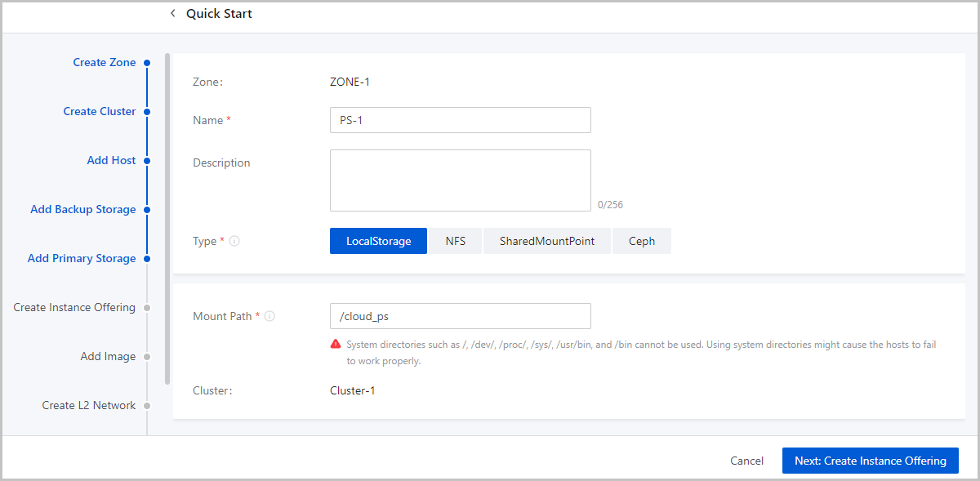Click the Add Image step dot
The image size is (980, 481).
point(147,356)
